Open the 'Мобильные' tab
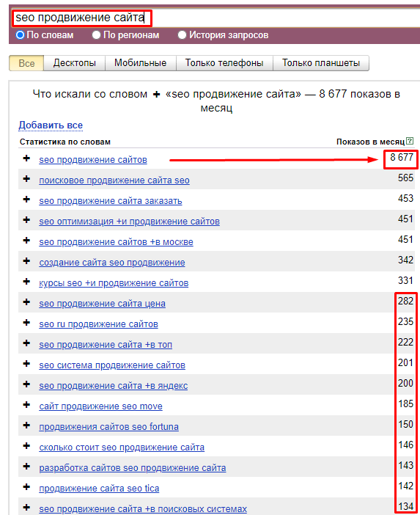This screenshot has height=515, width=420. point(141,63)
